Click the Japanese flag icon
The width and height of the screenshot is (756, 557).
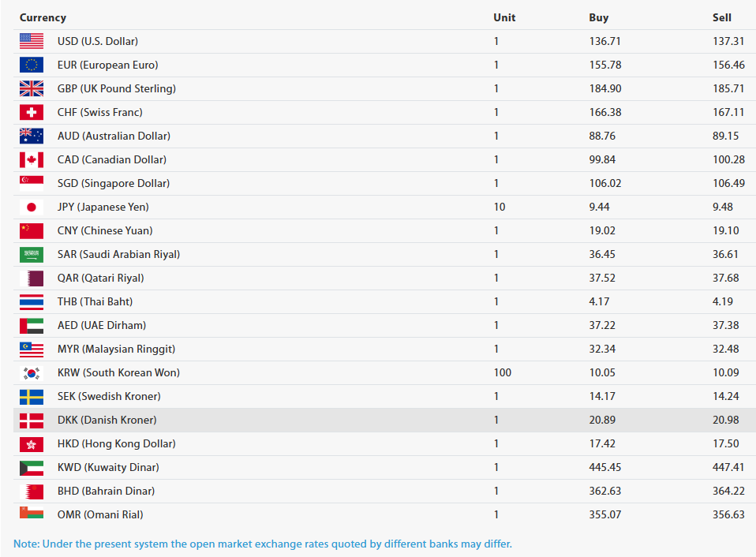pyautogui.click(x=32, y=207)
